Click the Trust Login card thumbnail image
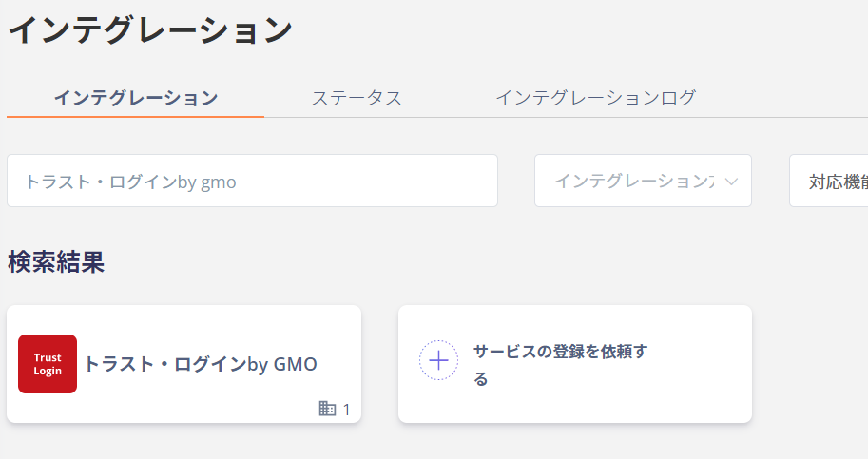 (x=48, y=364)
